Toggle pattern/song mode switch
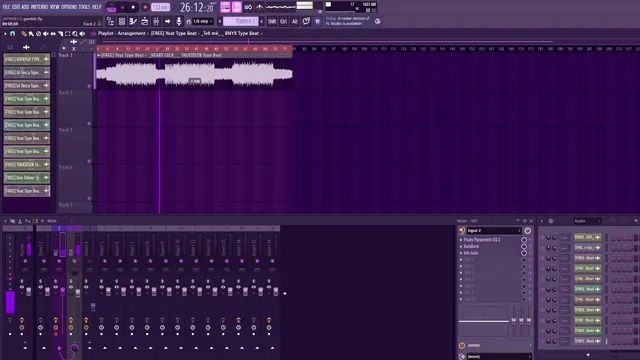This screenshot has width=640, height=360. click(x=111, y=7)
